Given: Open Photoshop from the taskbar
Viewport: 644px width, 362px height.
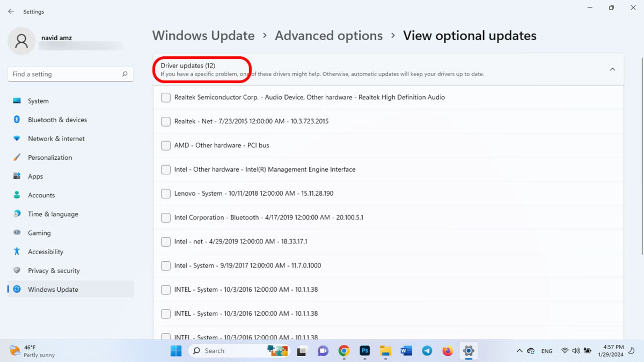Looking at the screenshot, I should click(x=365, y=351).
